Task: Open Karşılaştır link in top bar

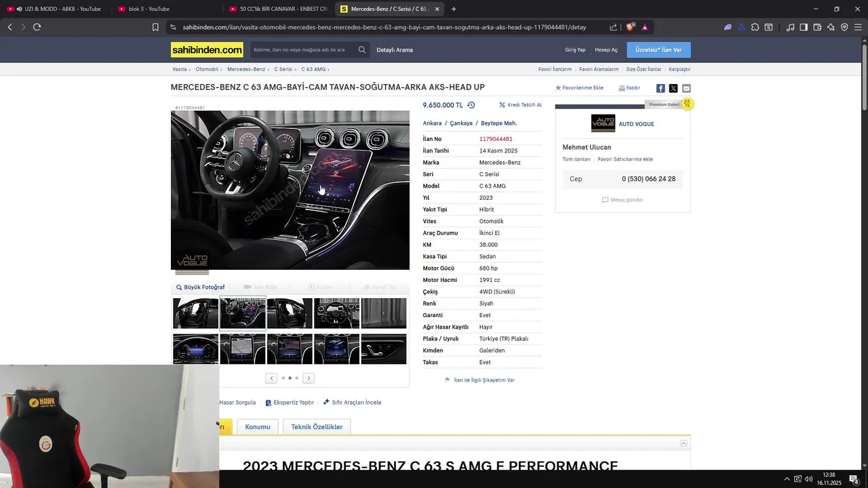Action: tap(679, 69)
